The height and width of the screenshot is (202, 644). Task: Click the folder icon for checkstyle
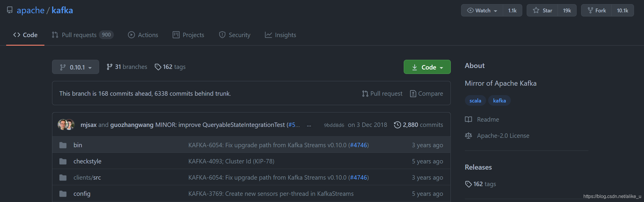coord(63,161)
